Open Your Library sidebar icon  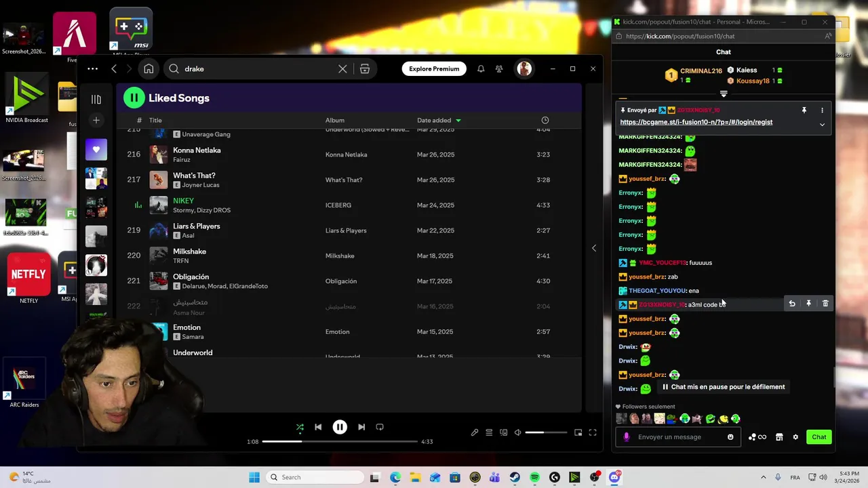point(96,99)
